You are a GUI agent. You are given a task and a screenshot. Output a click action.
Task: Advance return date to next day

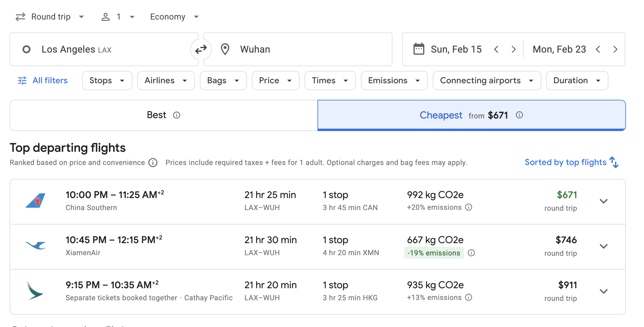(615, 49)
